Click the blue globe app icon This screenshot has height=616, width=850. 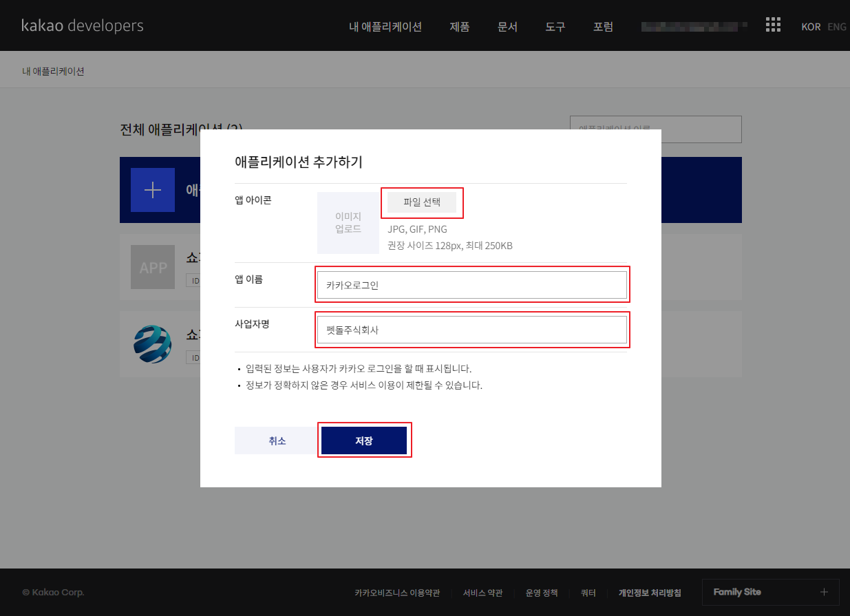(x=153, y=343)
